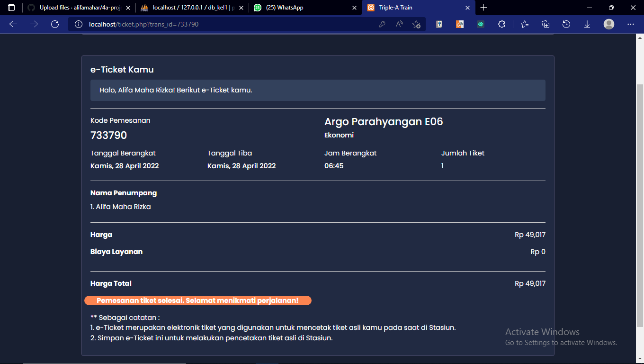This screenshot has height=364, width=644.
Task: Open the Downloads list
Action: [x=587, y=24]
